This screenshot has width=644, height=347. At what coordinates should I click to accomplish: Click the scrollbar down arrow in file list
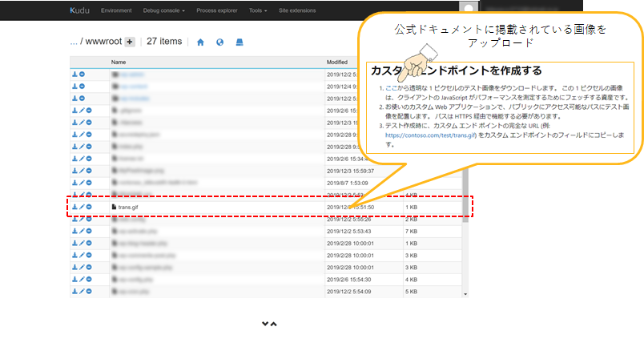pos(465,294)
